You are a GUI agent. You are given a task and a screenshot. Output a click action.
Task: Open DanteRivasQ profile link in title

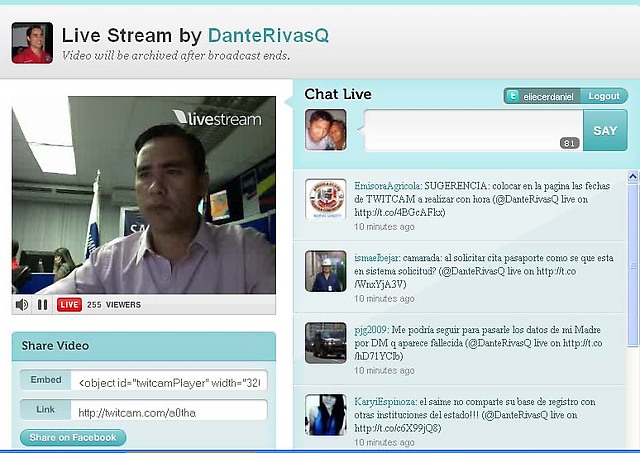click(268, 35)
